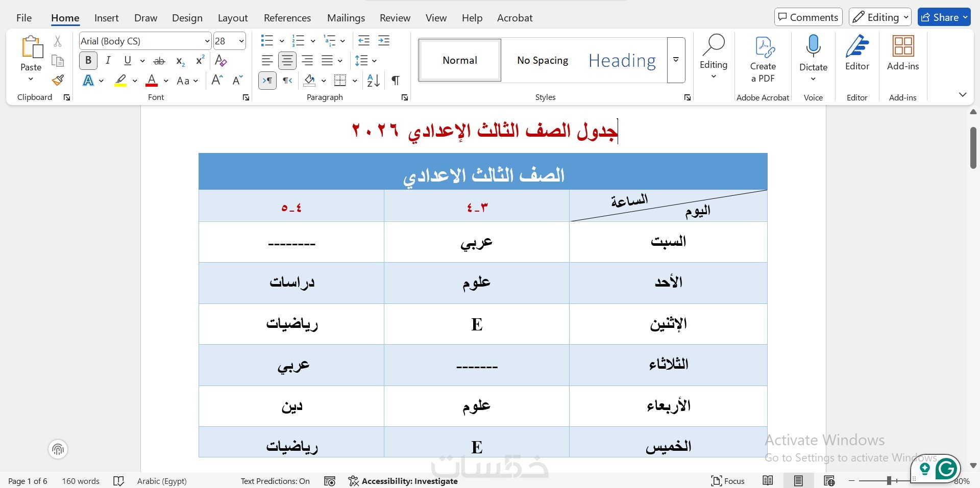Open Paragraph dialog box launcher

(405, 97)
